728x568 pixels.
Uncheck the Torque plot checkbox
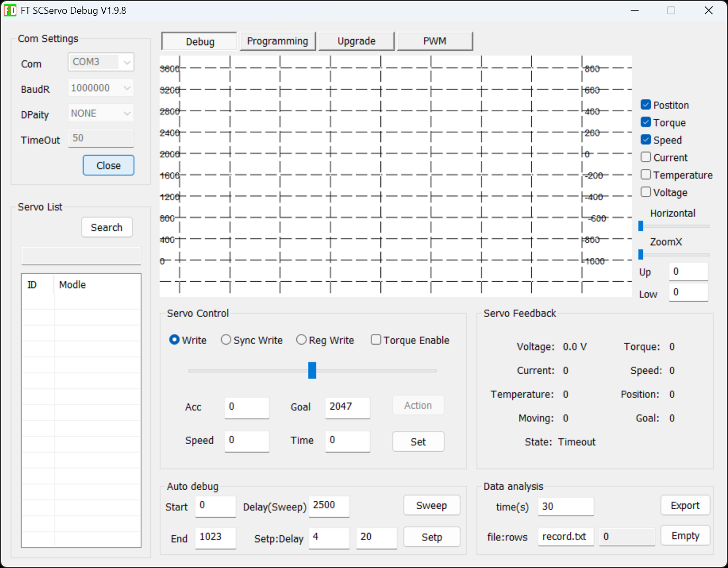click(x=646, y=122)
